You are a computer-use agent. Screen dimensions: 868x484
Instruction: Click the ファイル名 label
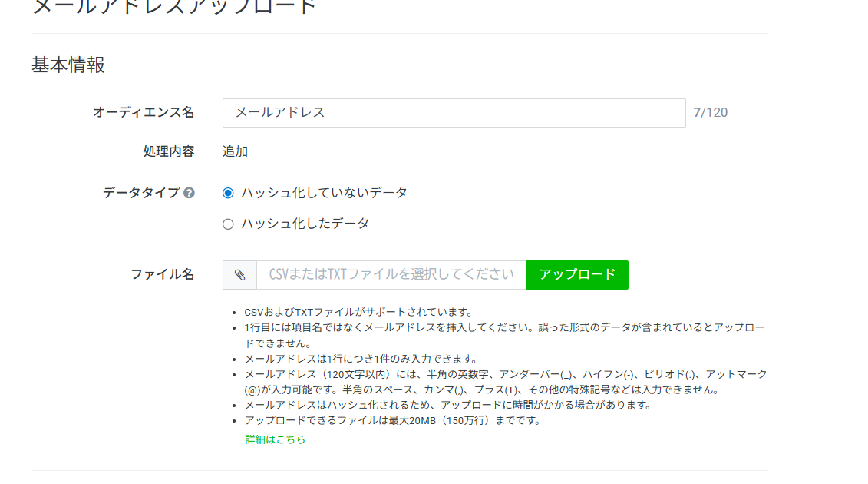coord(162,274)
